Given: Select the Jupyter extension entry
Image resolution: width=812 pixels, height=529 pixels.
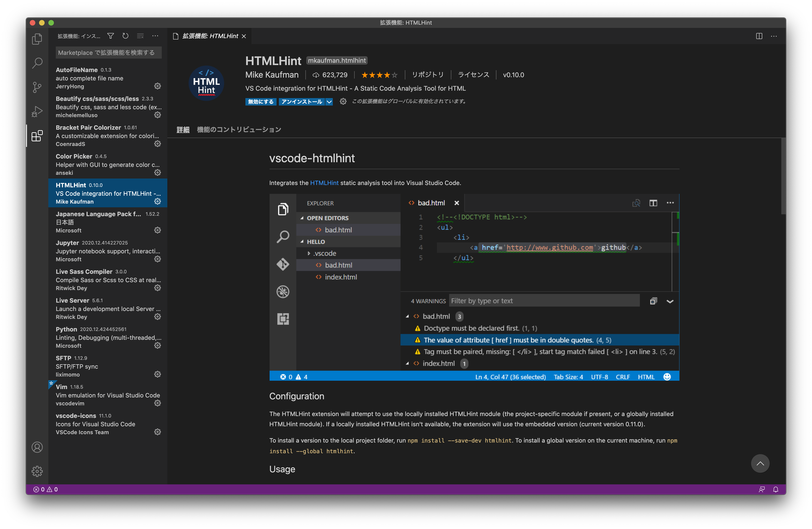Looking at the screenshot, I should [108, 251].
